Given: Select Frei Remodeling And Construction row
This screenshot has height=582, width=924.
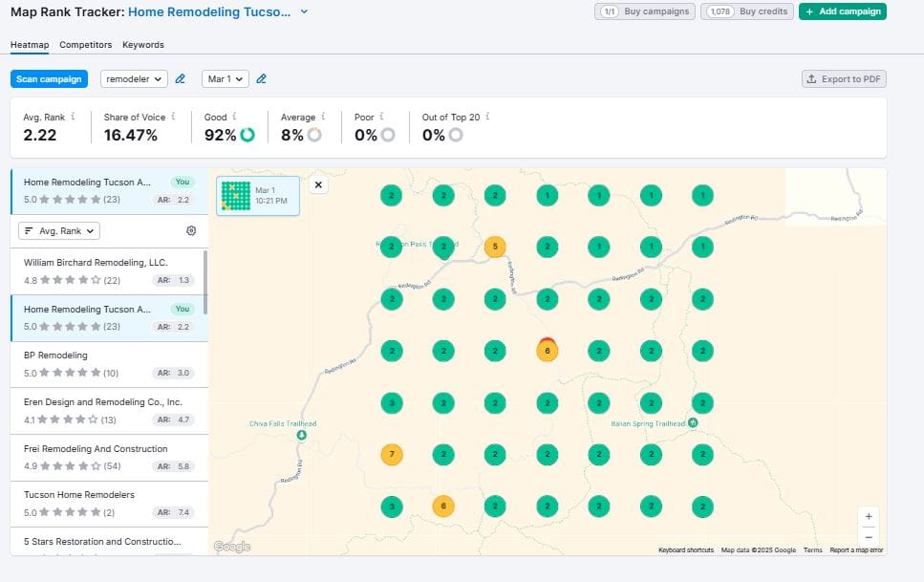Looking at the screenshot, I should 109,458.
